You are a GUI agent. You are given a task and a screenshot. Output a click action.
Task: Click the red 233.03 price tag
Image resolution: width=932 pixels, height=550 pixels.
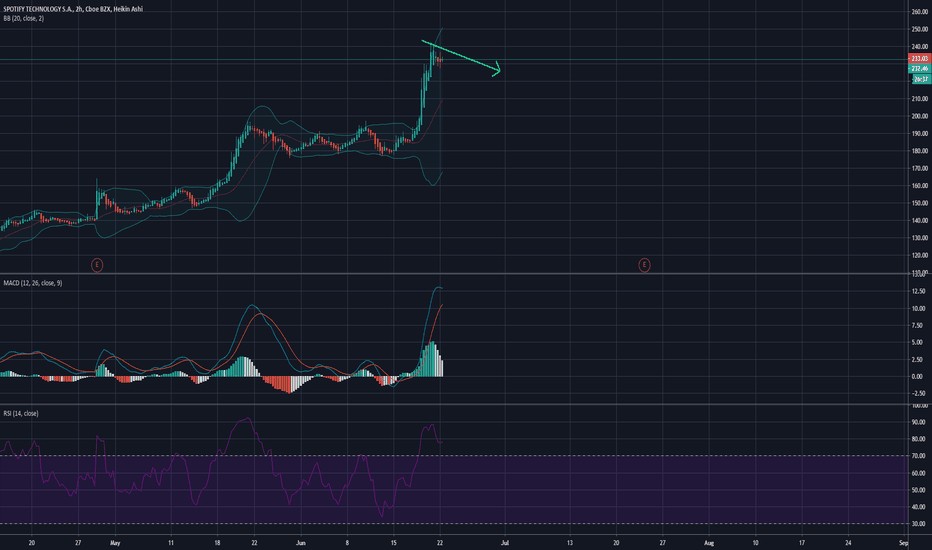click(920, 58)
